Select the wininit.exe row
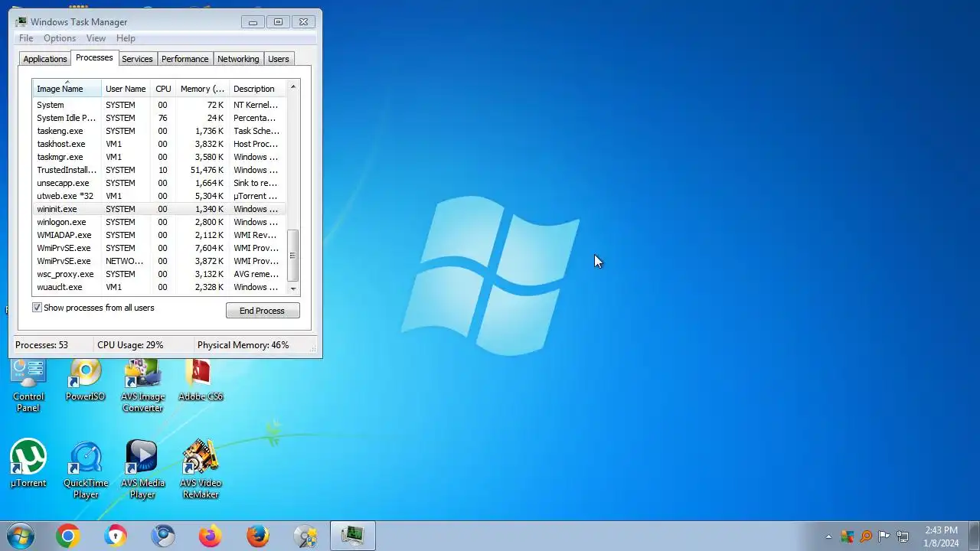 pyautogui.click(x=159, y=209)
